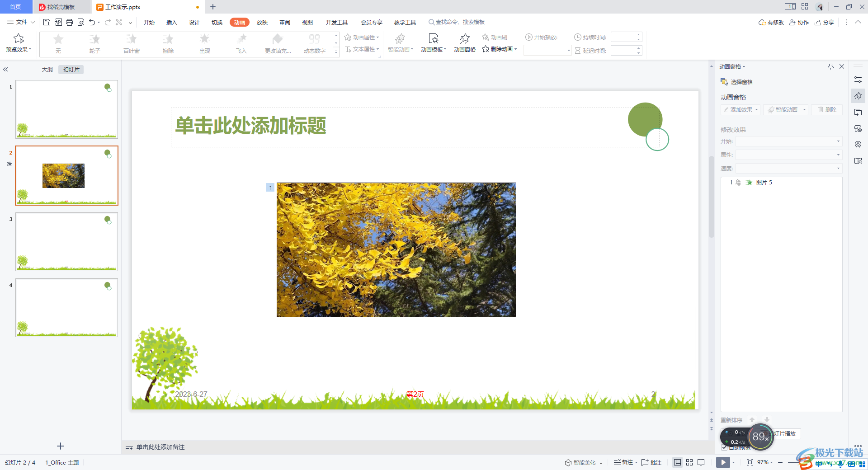Open the 属性 property dropdown in pane
Viewport: 868px width, 470px height.
[x=788, y=155]
